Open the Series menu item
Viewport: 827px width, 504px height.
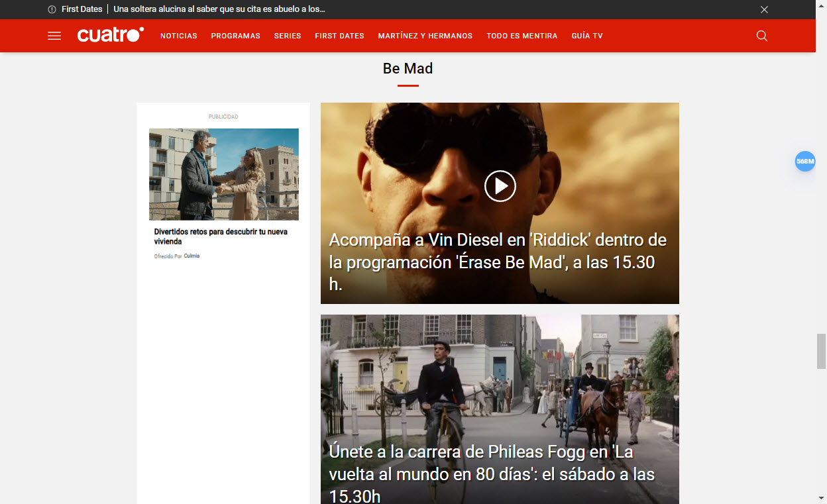288,36
